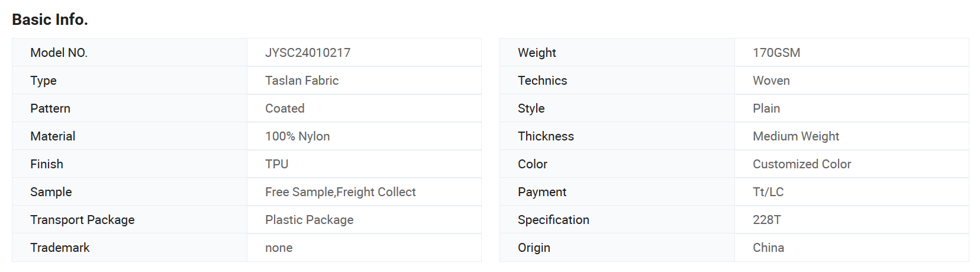Click the Taslan Fabric type value
Screen dimensions: 980x272
tap(302, 81)
